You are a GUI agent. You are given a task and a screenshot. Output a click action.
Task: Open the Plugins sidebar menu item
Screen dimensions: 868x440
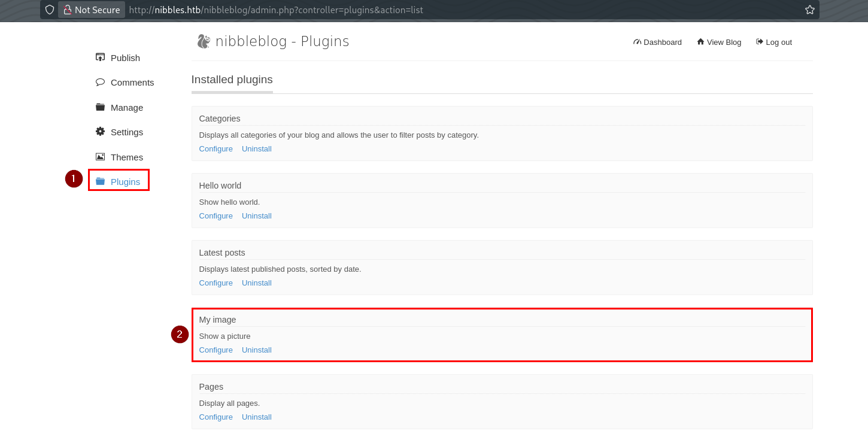[125, 181]
